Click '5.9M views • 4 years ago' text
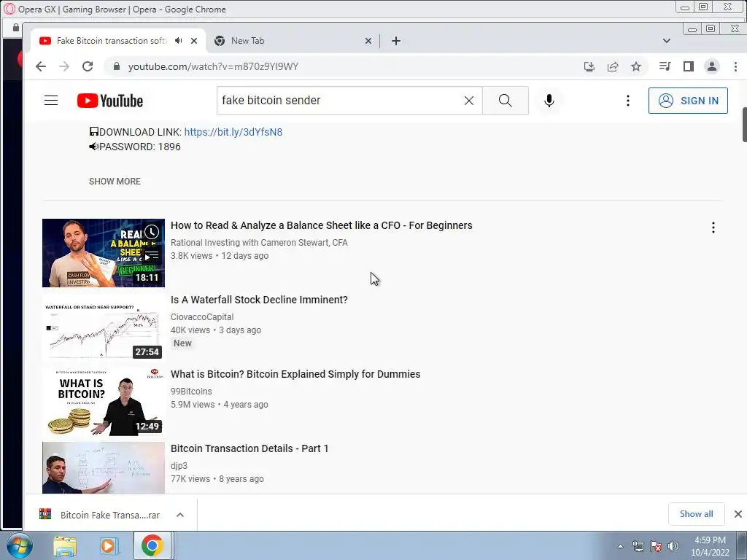 click(220, 404)
